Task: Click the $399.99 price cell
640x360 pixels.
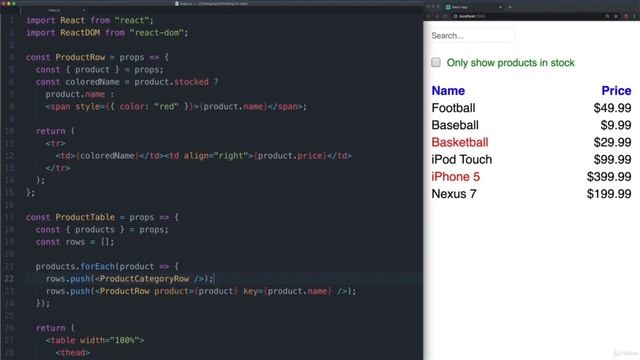Action: (609, 176)
